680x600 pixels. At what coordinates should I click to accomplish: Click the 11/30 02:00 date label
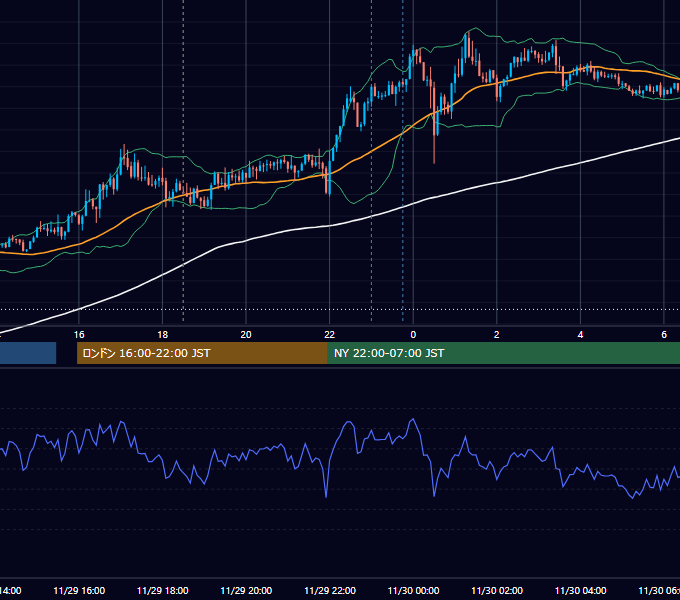pyautogui.click(x=497, y=590)
